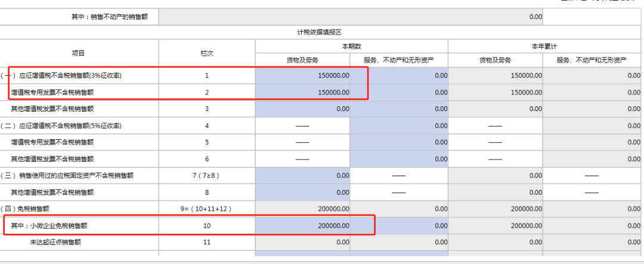Screen dimensions: 644x264
Task: Click row 8 goods current-period input field
Action: (x=303, y=192)
